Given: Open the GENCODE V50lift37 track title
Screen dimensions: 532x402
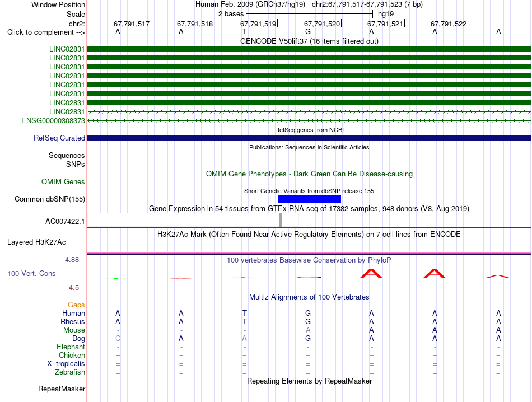Looking at the screenshot, I should click(309, 41).
